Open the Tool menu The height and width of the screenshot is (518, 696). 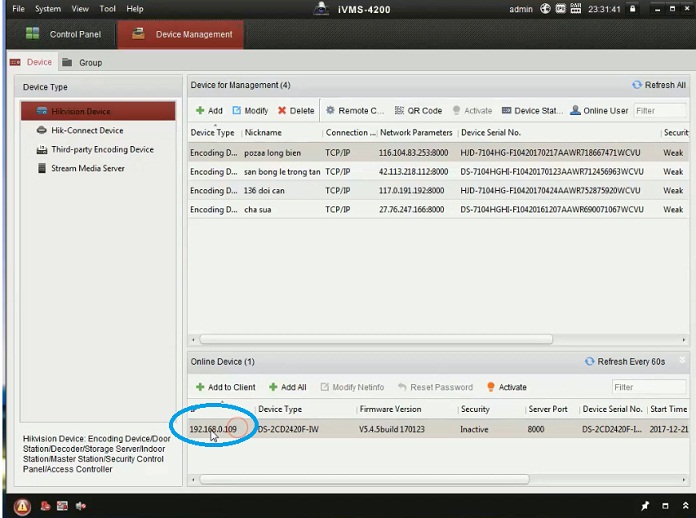click(107, 9)
